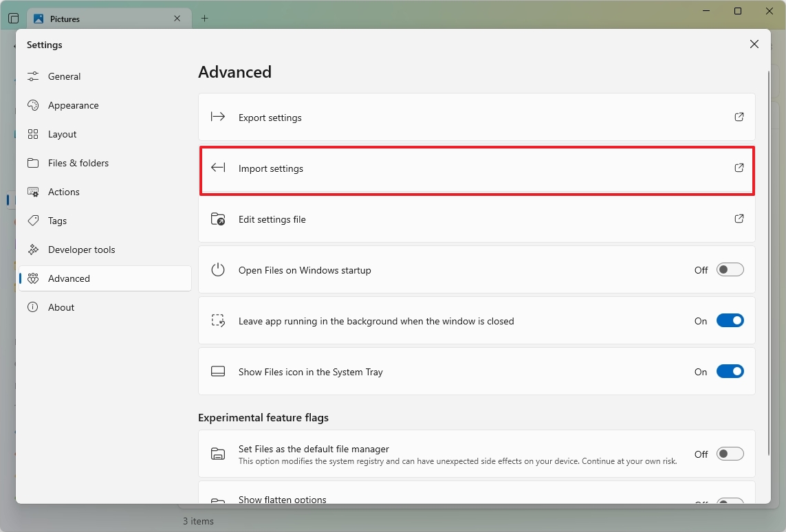This screenshot has height=532, width=786.
Task: Open Files & folders settings
Action: coord(78,163)
